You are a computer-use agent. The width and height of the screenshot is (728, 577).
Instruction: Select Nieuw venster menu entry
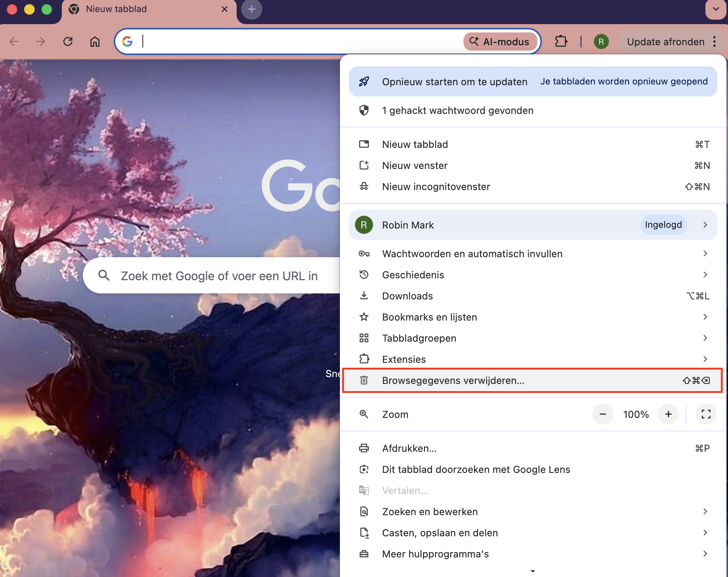(533, 166)
